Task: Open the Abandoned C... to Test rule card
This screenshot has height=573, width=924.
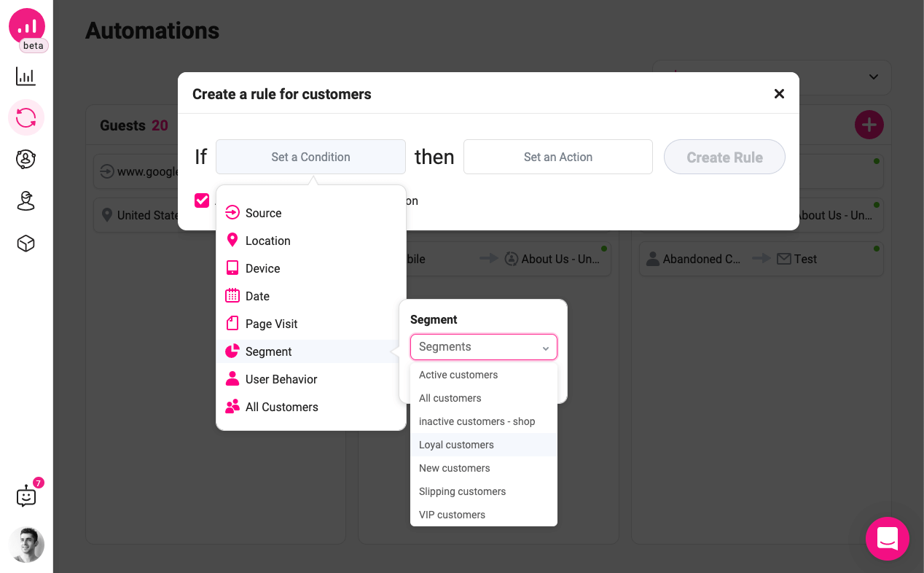Action: [761, 259]
